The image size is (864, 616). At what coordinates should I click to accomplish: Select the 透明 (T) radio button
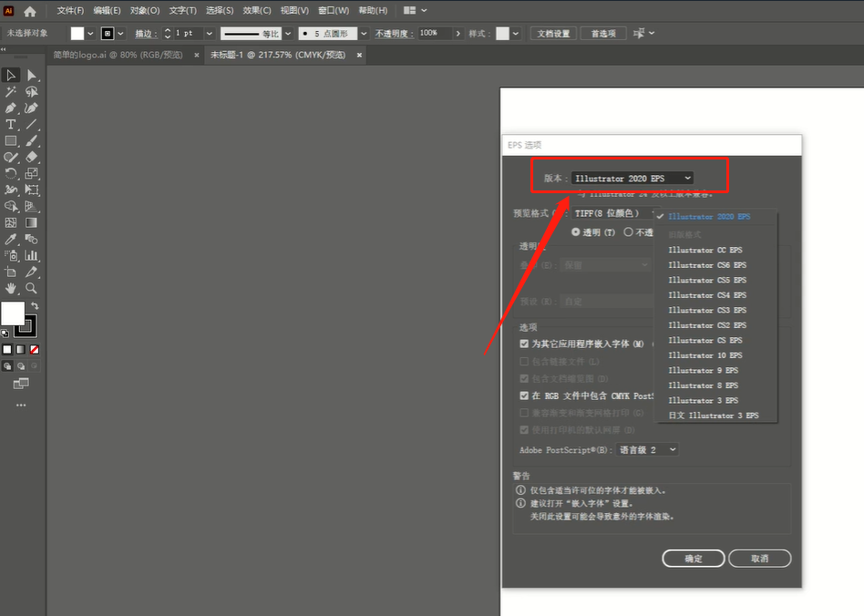tap(575, 232)
